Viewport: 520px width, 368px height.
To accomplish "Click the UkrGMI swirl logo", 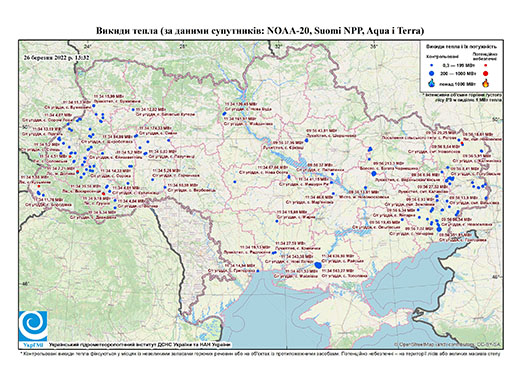I will pyautogui.click(x=33, y=327).
